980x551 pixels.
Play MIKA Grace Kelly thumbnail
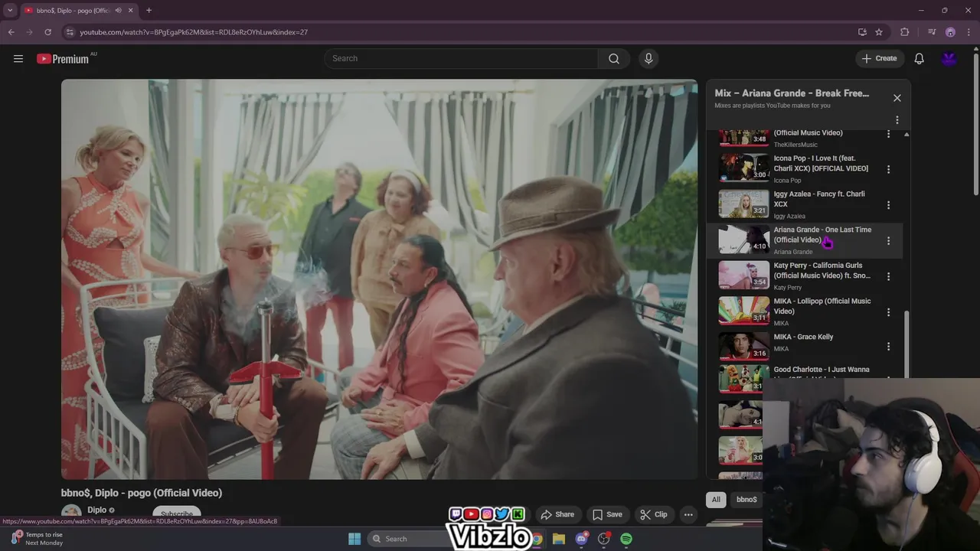tap(743, 346)
